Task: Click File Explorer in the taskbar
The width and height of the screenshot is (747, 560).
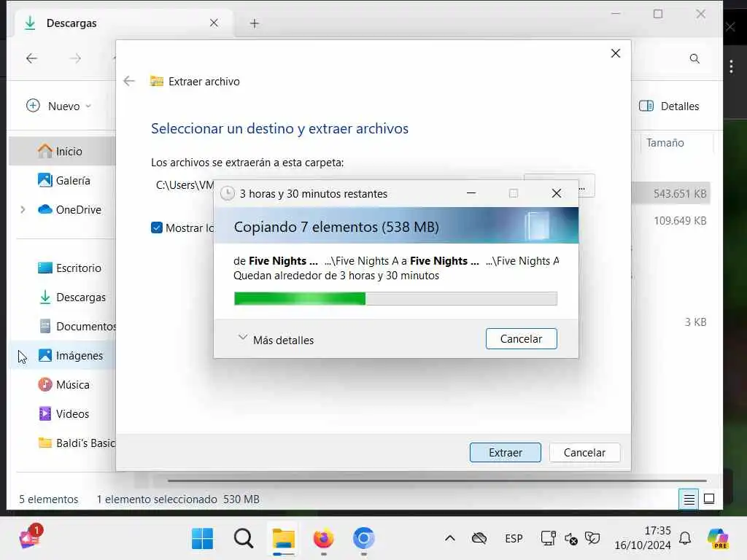Action: click(x=284, y=539)
